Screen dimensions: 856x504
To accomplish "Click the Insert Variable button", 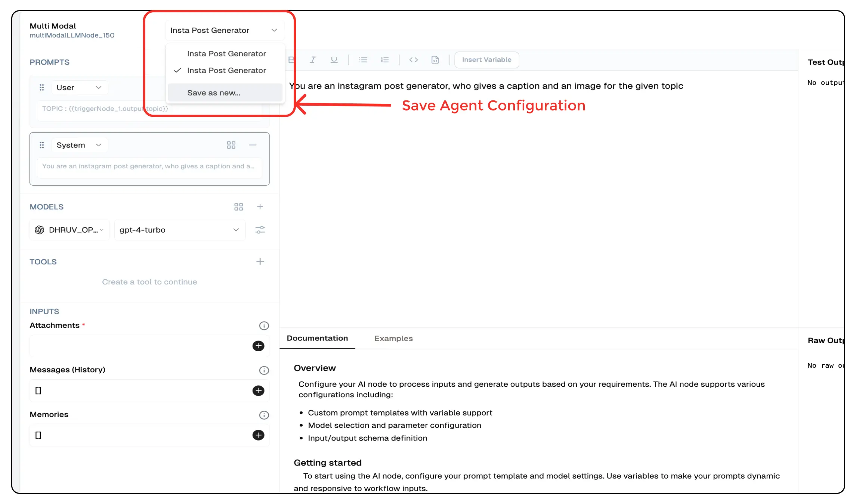I will [x=486, y=60].
